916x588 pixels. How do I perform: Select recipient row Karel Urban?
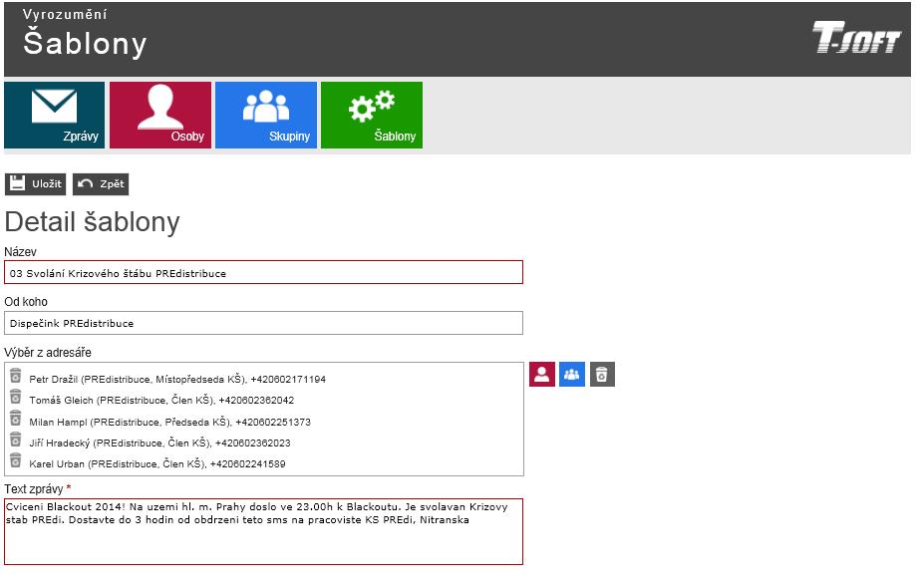(x=157, y=464)
